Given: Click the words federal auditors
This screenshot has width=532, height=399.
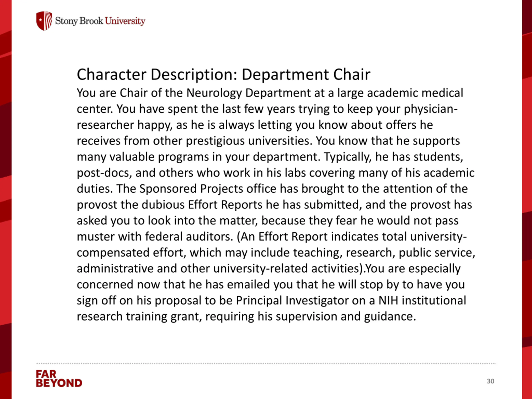Looking at the screenshot, I should [189, 236].
